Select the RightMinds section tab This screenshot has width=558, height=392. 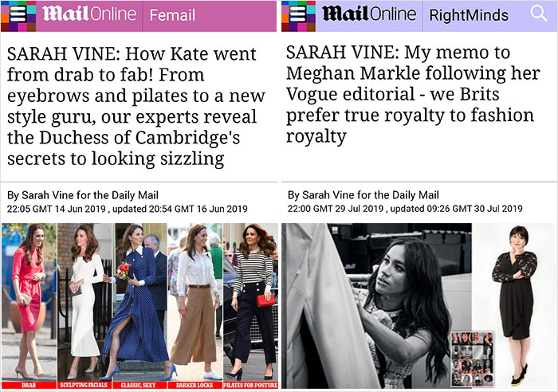click(x=468, y=15)
